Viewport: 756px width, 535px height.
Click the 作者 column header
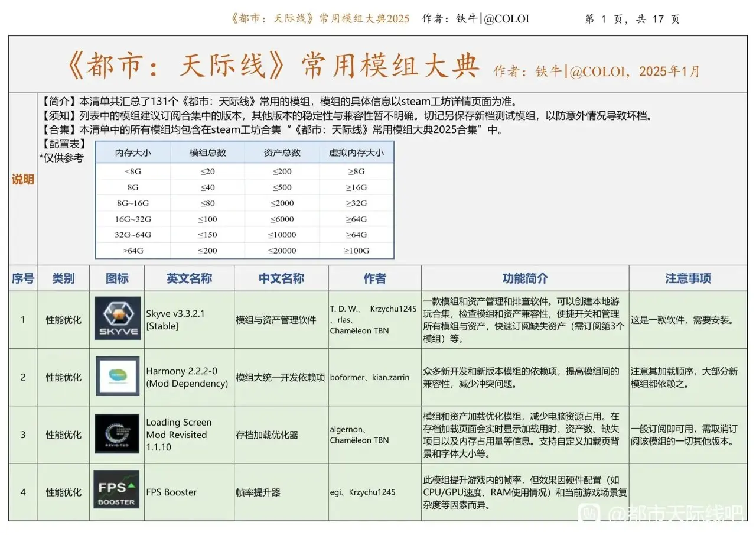(374, 278)
